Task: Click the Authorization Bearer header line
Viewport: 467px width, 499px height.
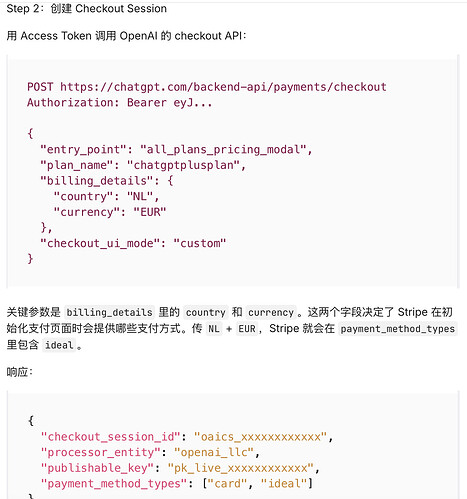Action: coord(120,103)
